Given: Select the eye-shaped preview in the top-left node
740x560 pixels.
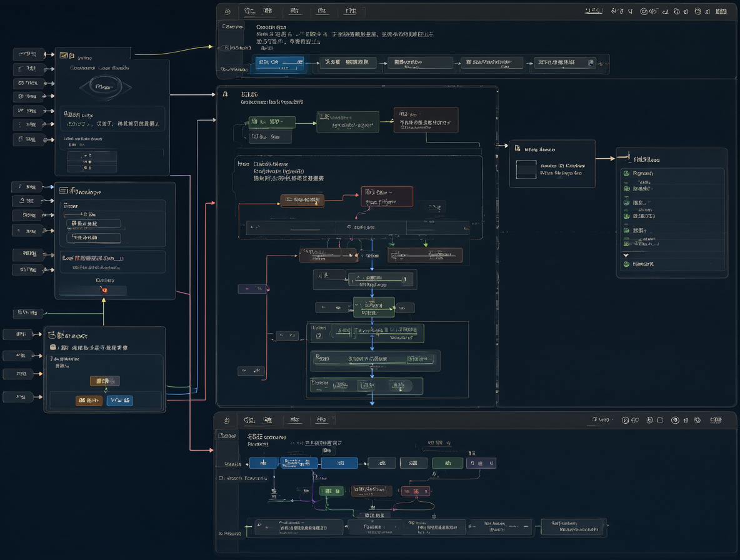Looking at the screenshot, I should (105, 87).
